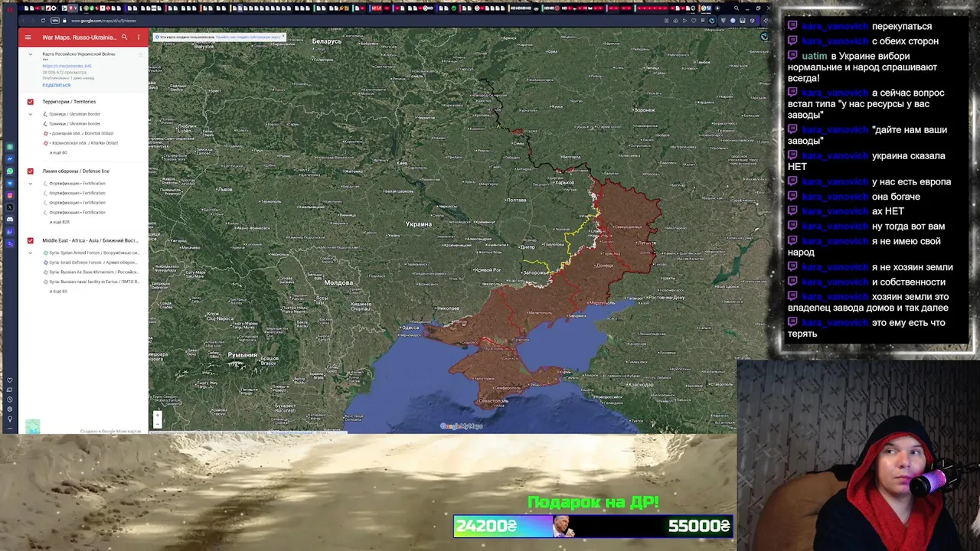
Task: Click the heart bookmarks icon in sidebar
Action: [x=10, y=380]
